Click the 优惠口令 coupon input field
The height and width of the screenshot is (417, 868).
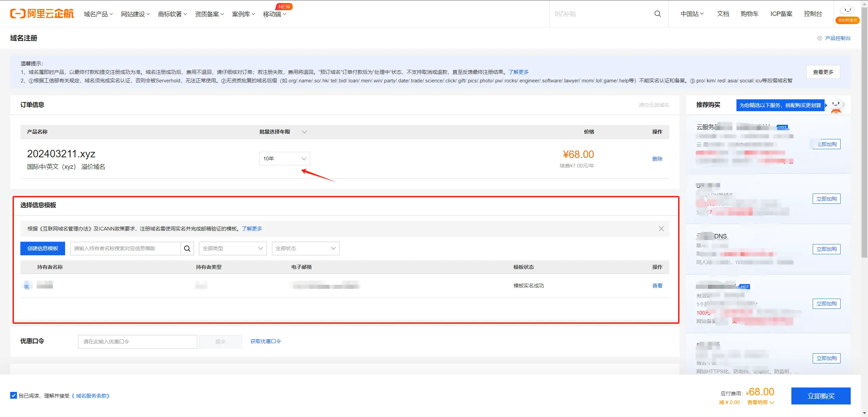(137, 341)
